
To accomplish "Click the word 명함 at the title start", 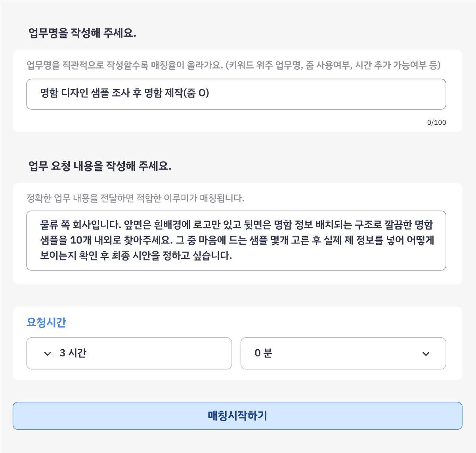I will click(49, 93).
